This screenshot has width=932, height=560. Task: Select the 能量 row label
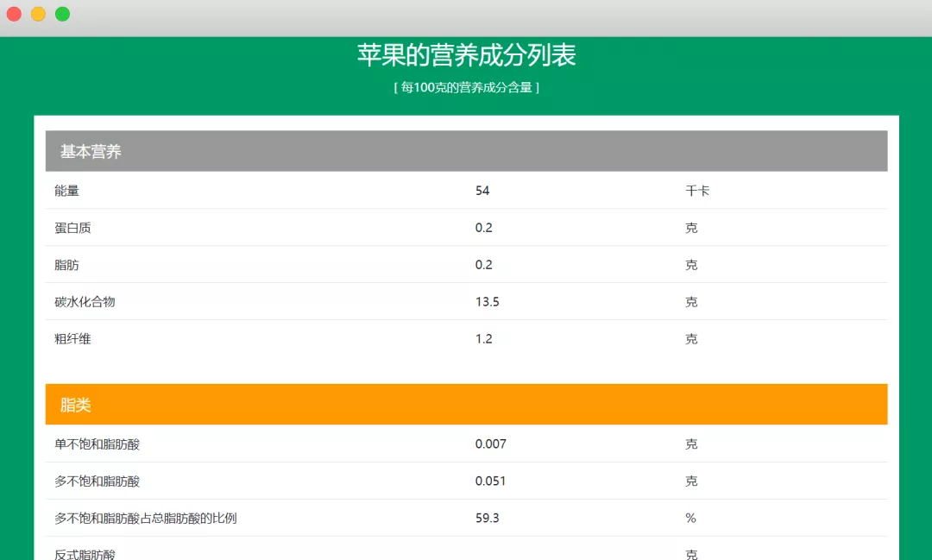click(66, 191)
